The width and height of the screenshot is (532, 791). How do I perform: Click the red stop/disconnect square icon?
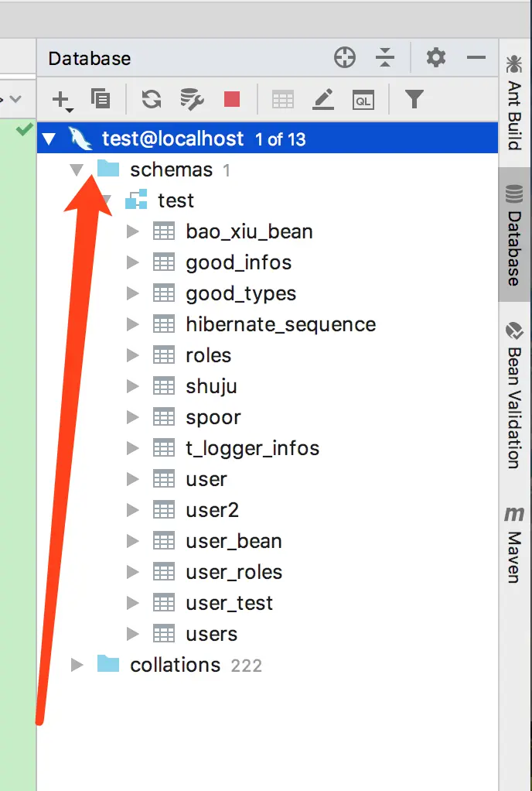tap(232, 98)
